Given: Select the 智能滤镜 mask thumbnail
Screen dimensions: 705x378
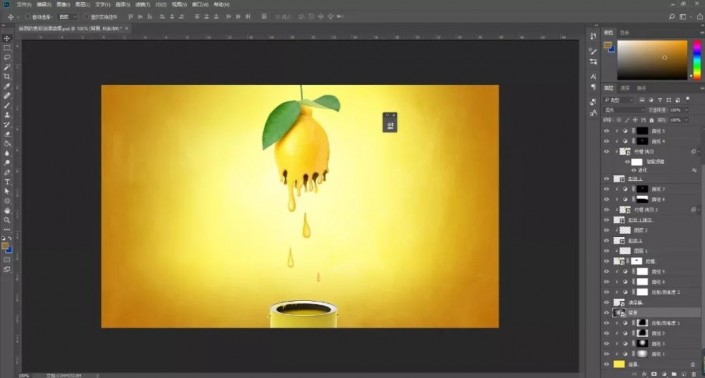Looking at the screenshot, I should [637, 162].
